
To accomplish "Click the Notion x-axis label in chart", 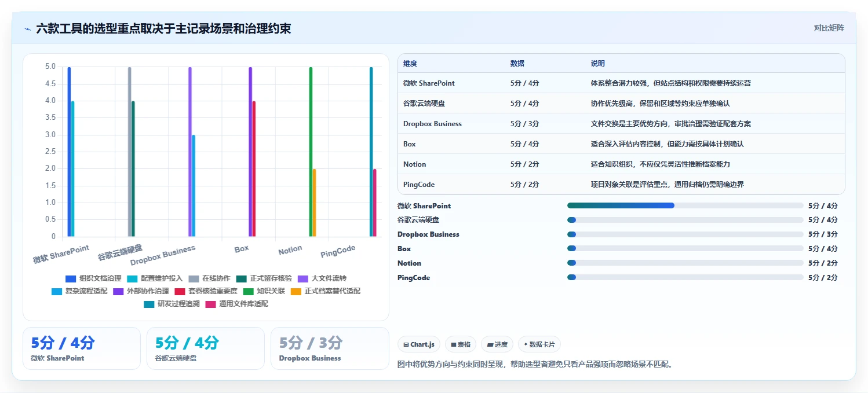I will [x=290, y=250].
